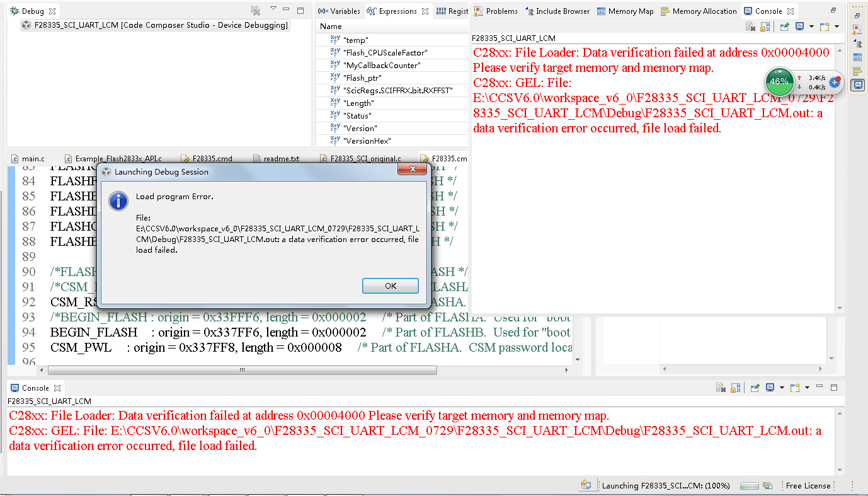Close the Launching Debug Session dialog
The width and height of the screenshot is (868, 496).
413,171
